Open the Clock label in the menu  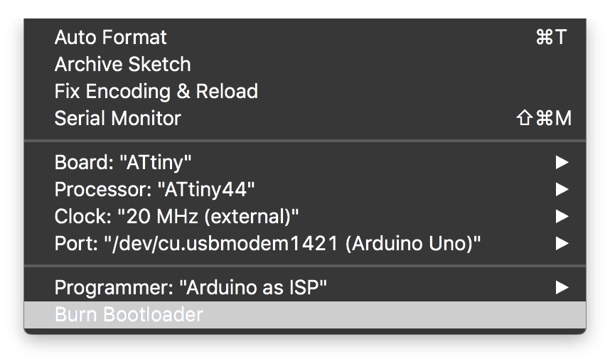click(x=83, y=217)
